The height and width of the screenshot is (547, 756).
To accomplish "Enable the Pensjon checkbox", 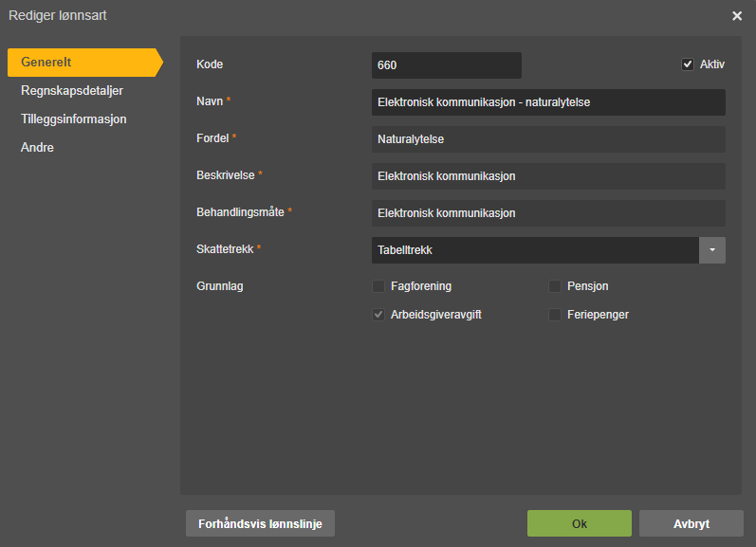I will [x=555, y=286].
